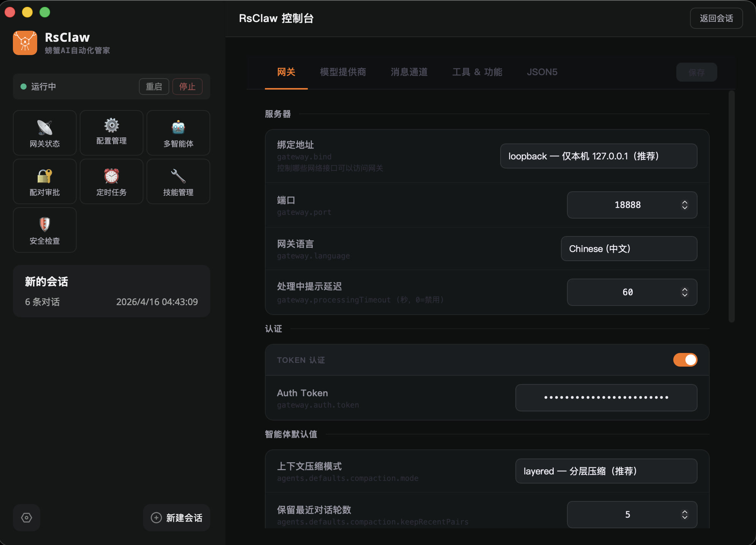756x545 pixels.
Task: Open the 多智能体 robot panel
Action: (178, 133)
